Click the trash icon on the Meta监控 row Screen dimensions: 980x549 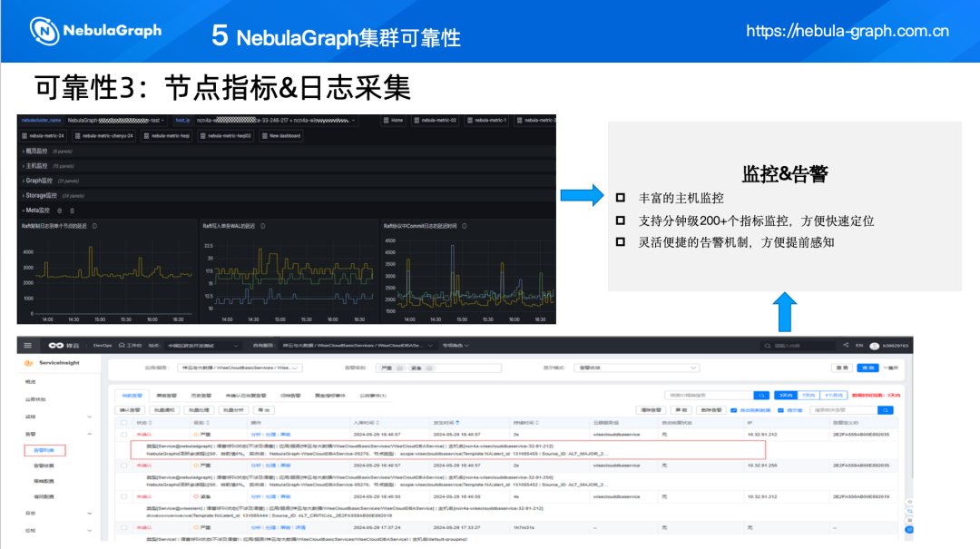(72, 211)
